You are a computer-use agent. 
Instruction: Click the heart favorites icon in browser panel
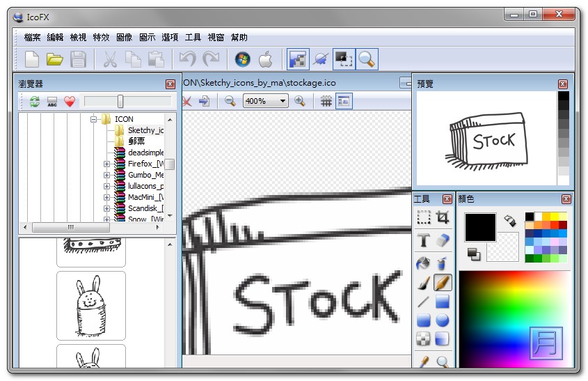tap(70, 102)
